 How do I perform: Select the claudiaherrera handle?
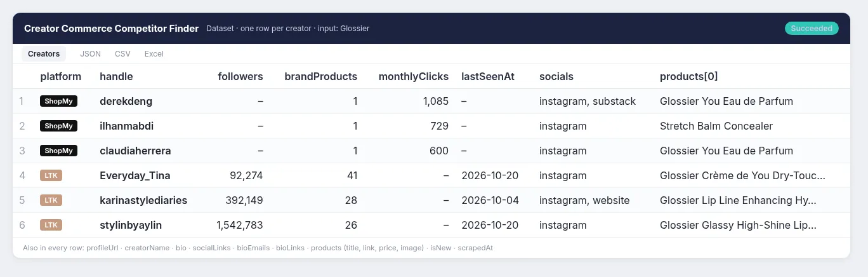[x=135, y=151]
